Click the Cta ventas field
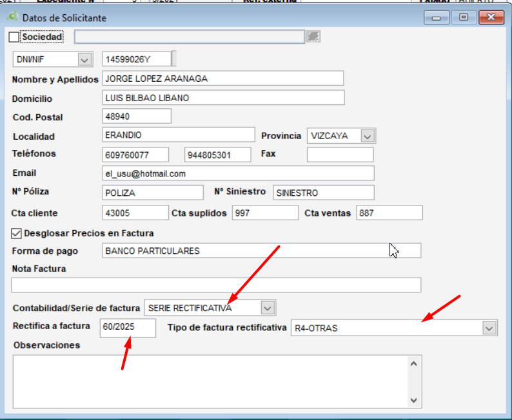Viewport: 512px width, 420px height. pos(389,213)
